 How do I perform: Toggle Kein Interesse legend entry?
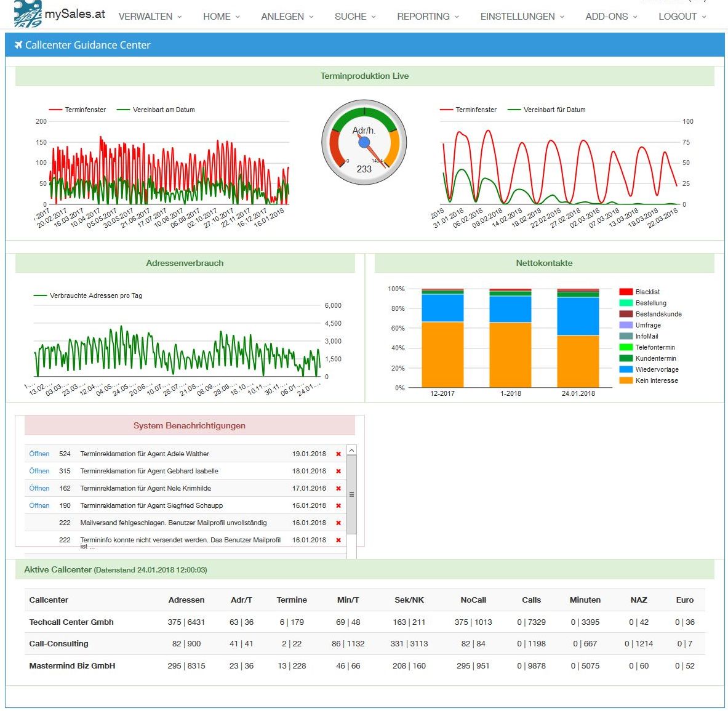pyautogui.click(x=656, y=380)
